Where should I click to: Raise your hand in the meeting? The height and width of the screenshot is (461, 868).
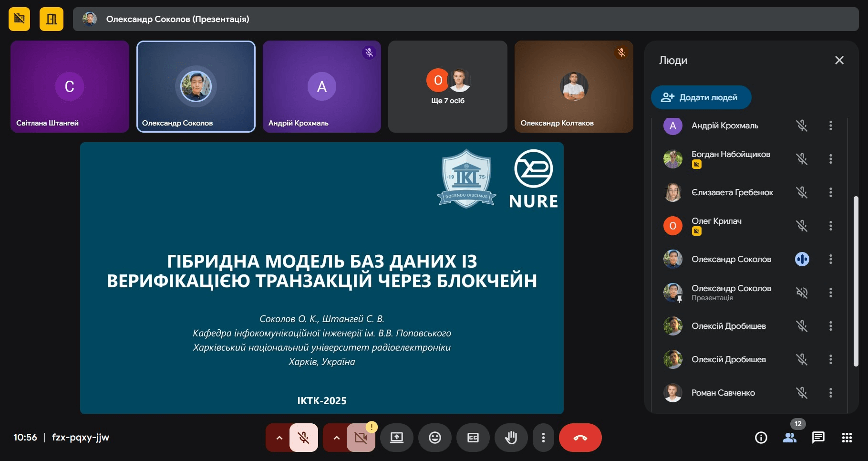(511, 438)
